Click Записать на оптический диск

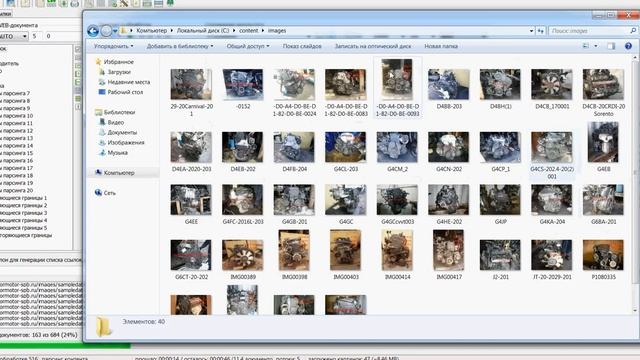tap(373, 46)
